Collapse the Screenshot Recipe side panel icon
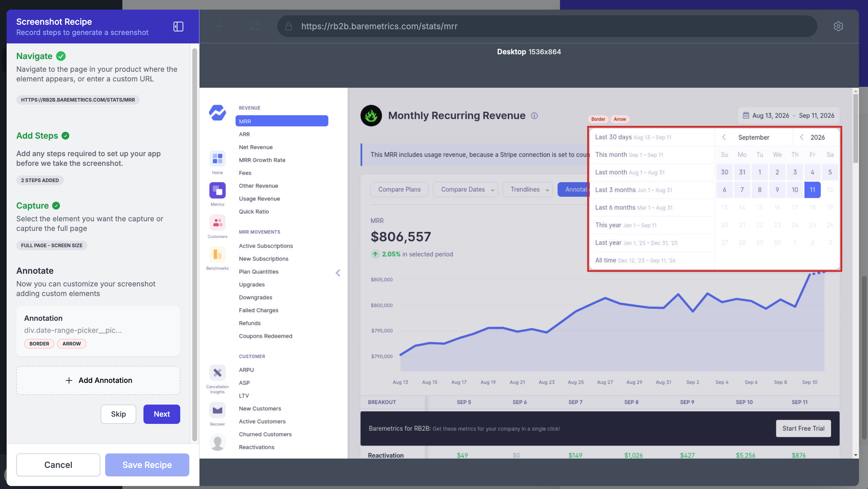The height and width of the screenshot is (489, 868). click(178, 26)
